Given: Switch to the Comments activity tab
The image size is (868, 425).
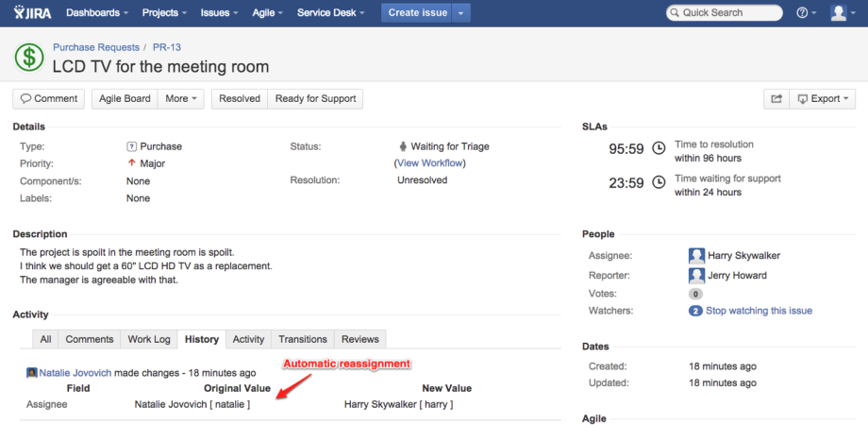Looking at the screenshot, I should [x=90, y=339].
